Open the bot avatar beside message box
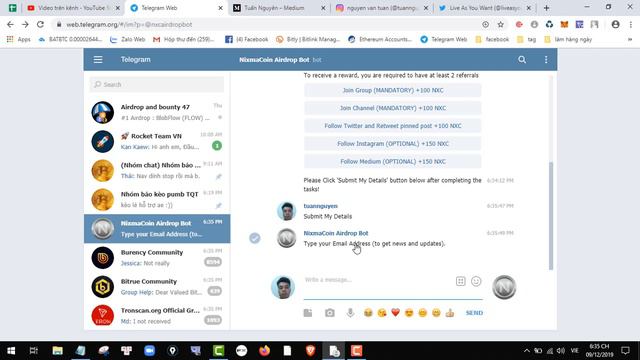The height and width of the screenshot is (360, 640). (x=504, y=287)
